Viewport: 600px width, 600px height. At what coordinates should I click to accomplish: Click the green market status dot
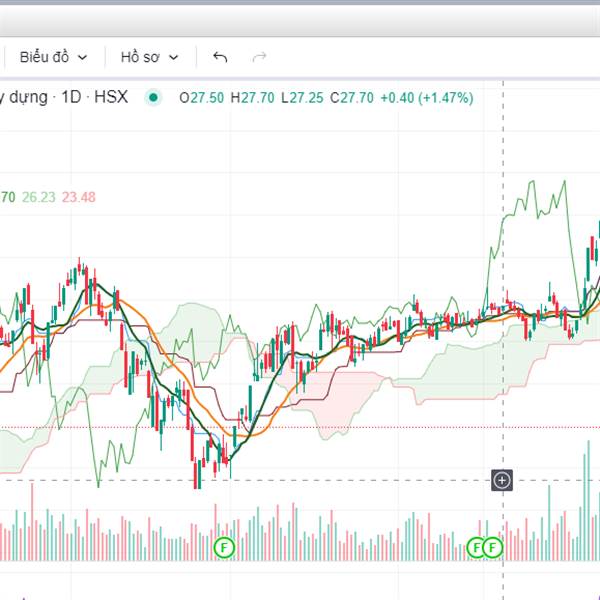[153, 98]
